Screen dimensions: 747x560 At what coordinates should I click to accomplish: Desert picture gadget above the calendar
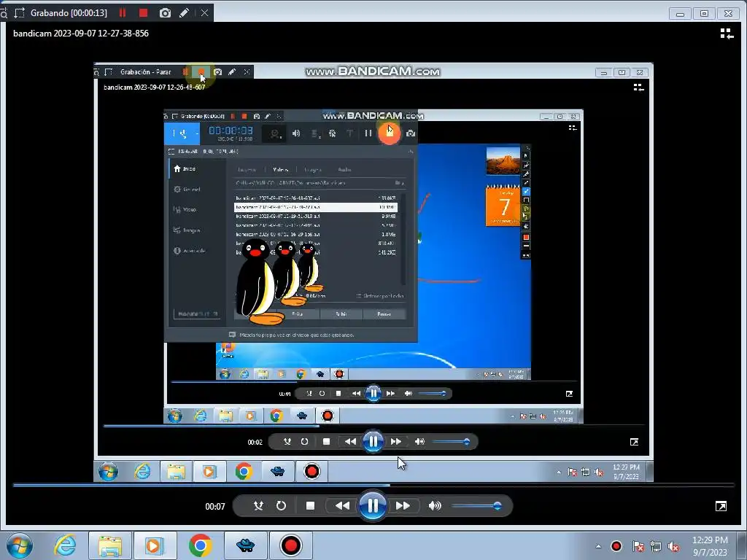(x=503, y=161)
